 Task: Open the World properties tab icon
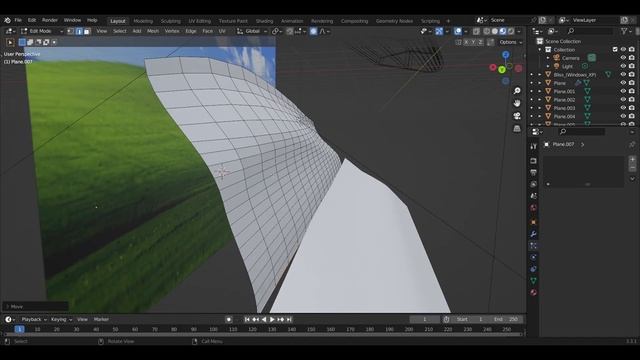(x=533, y=208)
